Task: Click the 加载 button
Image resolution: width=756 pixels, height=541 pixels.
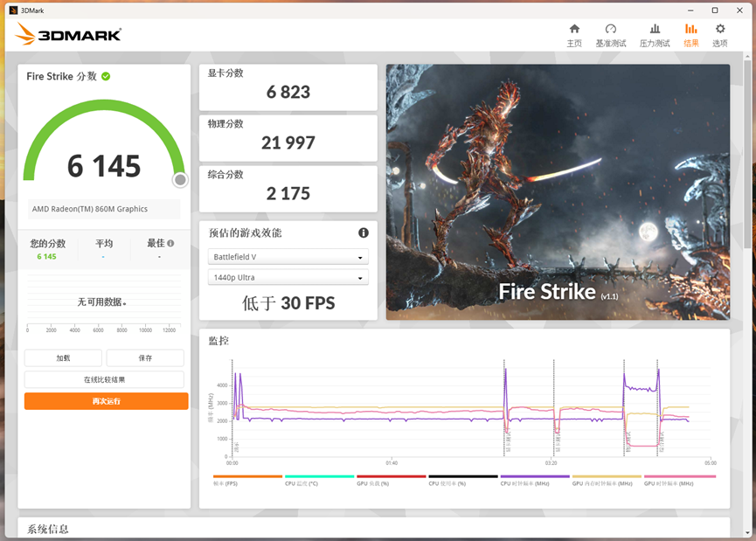Action: pyautogui.click(x=63, y=357)
